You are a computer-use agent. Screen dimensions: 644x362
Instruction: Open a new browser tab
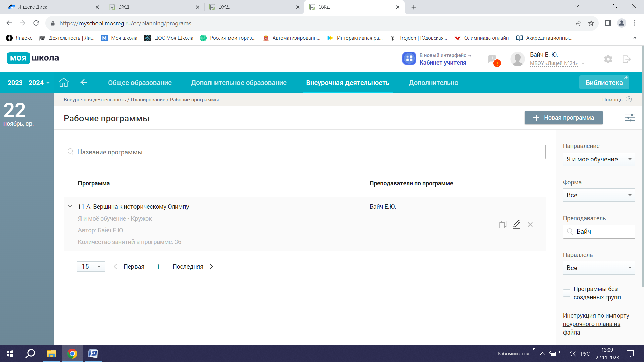pyautogui.click(x=414, y=7)
